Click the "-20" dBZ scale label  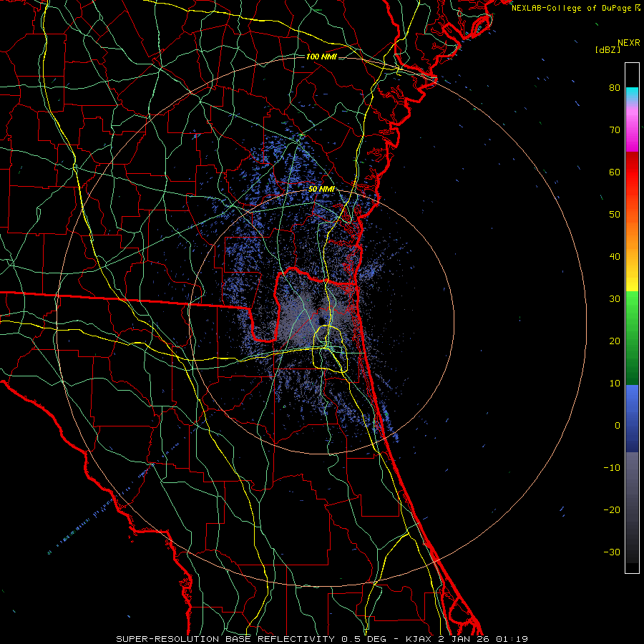tap(612, 509)
